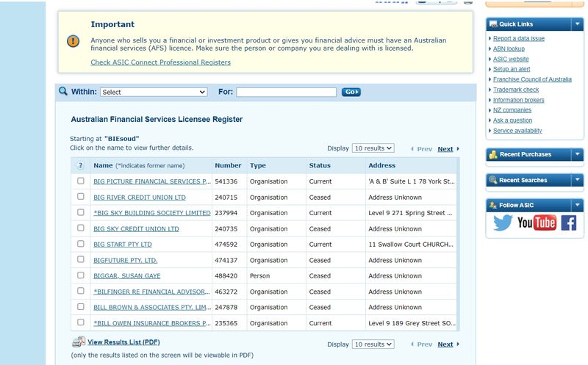Select licence number 541336 cell
The width and height of the screenshot is (588, 365).
click(226, 181)
